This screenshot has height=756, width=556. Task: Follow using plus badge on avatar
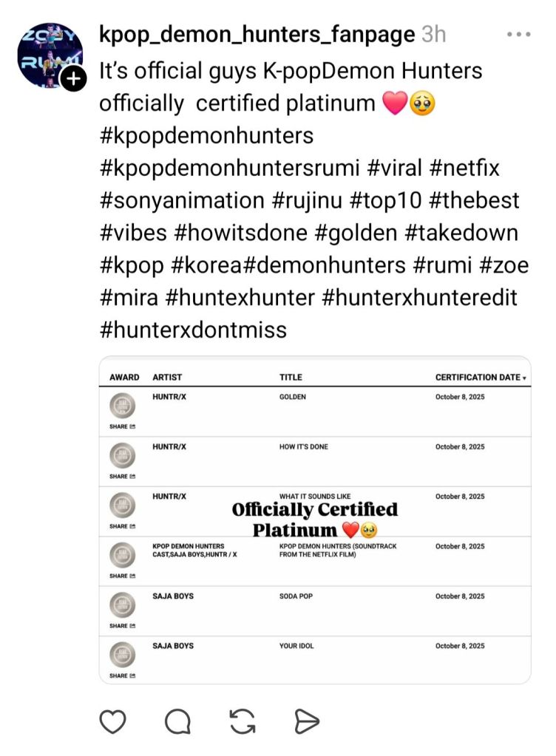[73, 78]
